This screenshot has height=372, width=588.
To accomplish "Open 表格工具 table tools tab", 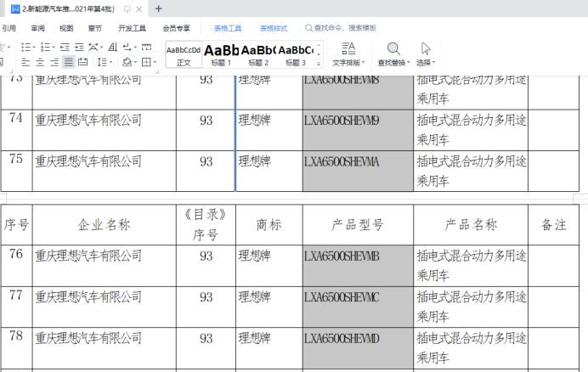I will click(228, 28).
